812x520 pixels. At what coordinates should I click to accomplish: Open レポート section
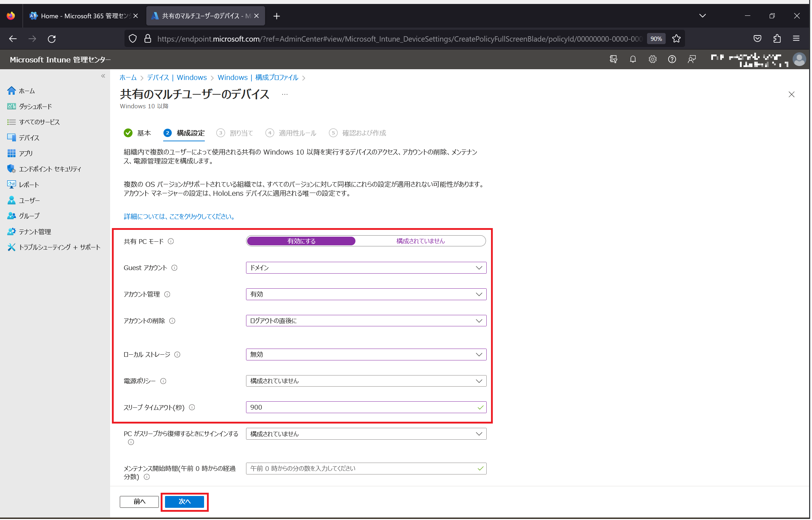pyautogui.click(x=24, y=185)
